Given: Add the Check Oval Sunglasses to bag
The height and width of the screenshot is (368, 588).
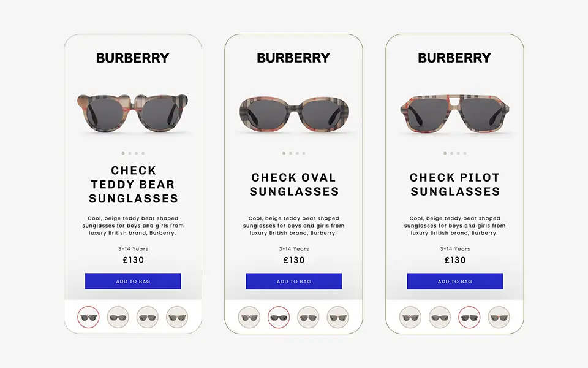Looking at the screenshot, I should (x=293, y=281).
